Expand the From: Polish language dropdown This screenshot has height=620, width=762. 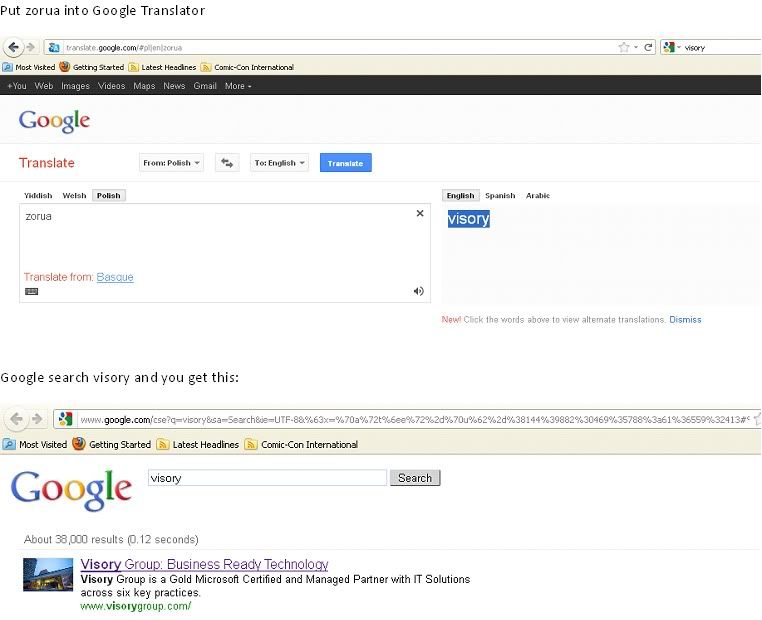[171, 163]
